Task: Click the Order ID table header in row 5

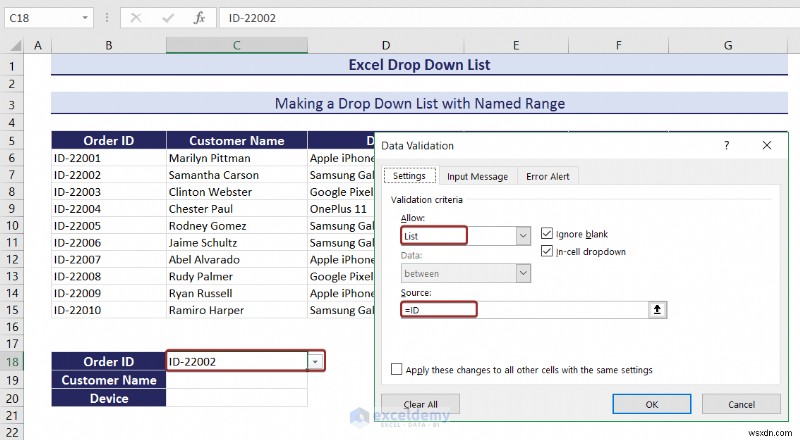Action: [109, 140]
